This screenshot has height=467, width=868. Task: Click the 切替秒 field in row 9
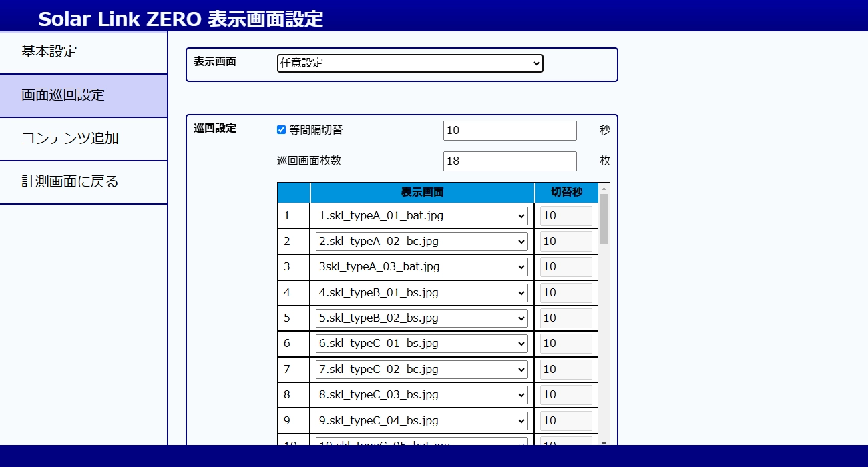pyautogui.click(x=566, y=420)
